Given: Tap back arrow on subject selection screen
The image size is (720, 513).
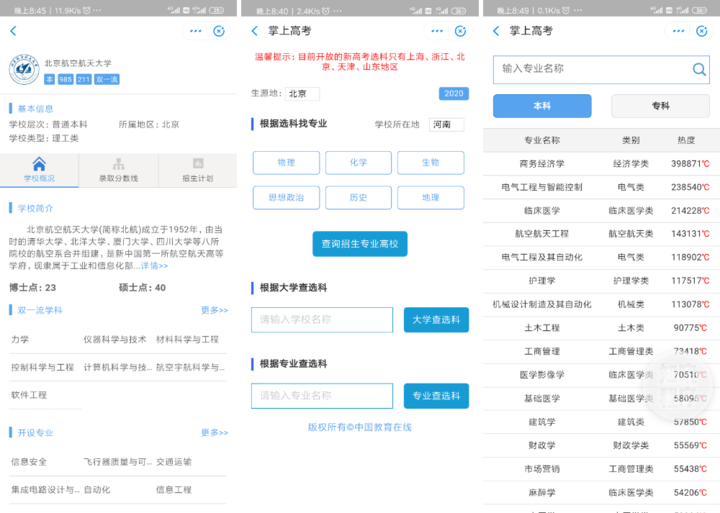Looking at the screenshot, I should point(255,31).
